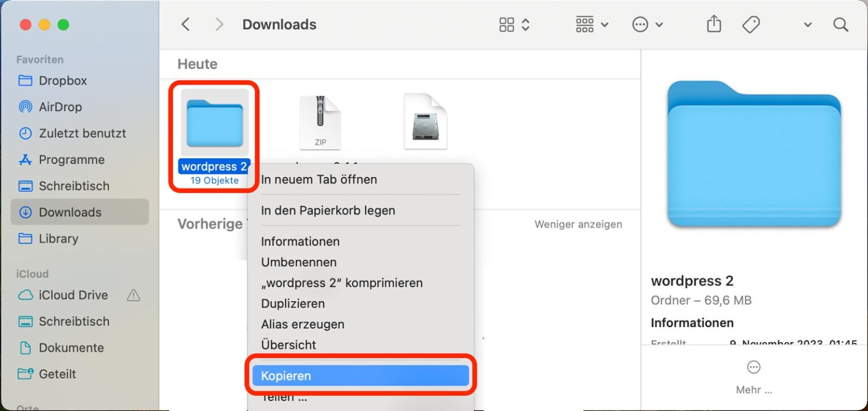Screen dimensions: 868x411
Task: Choose Kopieren in context menu
Action: (361, 375)
